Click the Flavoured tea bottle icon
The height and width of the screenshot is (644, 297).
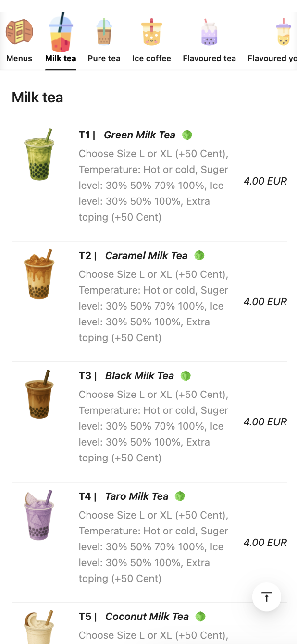pyautogui.click(x=209, y=33)
